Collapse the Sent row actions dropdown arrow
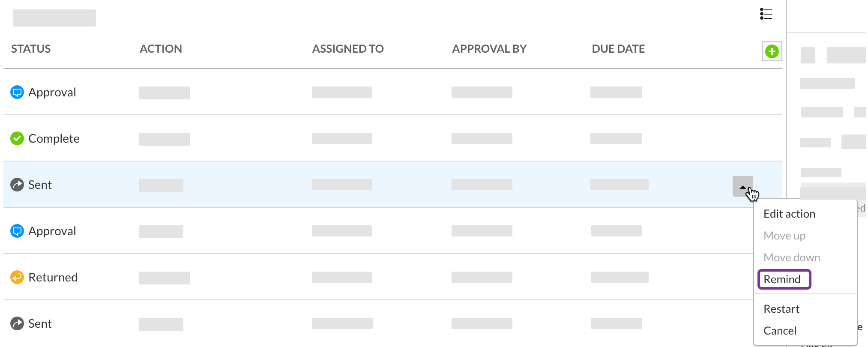The image size is (868, 347). click(742, 186)
